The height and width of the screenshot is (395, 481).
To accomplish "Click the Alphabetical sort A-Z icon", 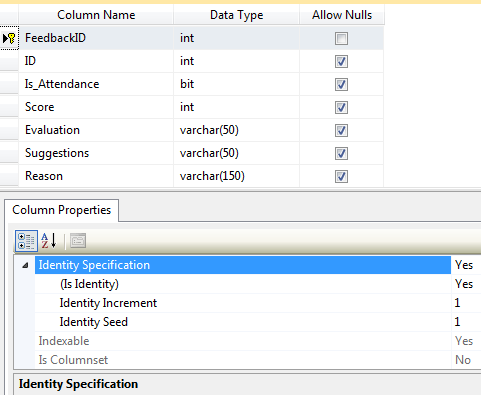I will coord(49,241).
